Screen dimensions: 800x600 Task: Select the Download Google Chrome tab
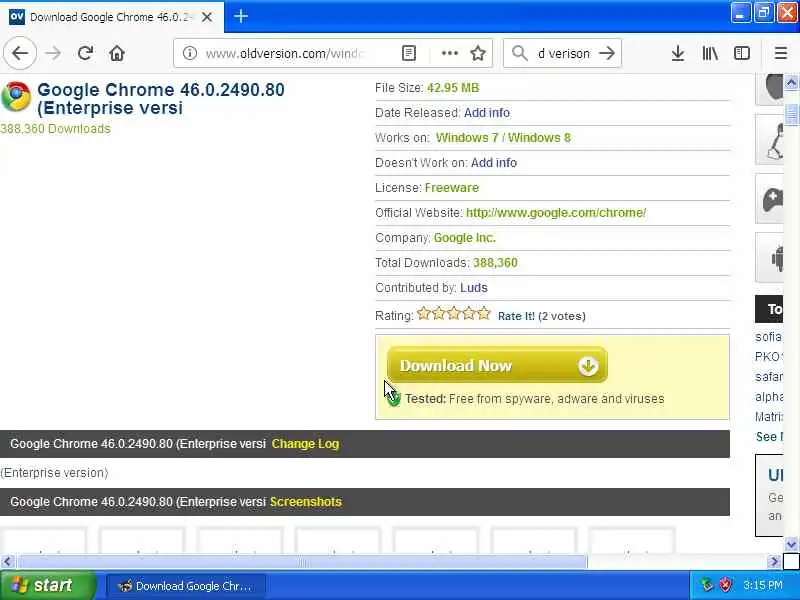112,17
